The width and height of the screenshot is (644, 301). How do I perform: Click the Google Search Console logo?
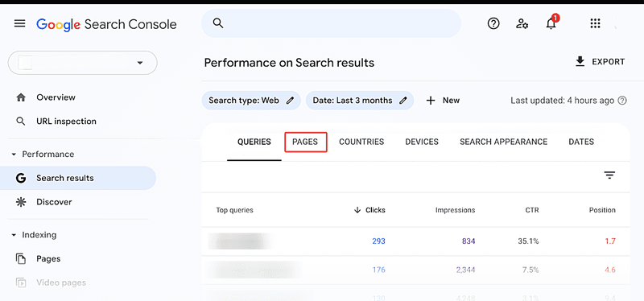pos(106,25)
